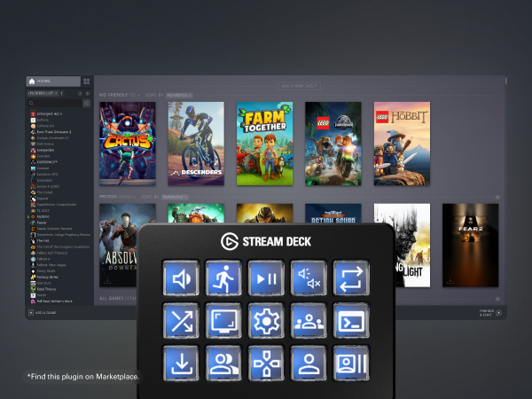The height and width of the screenshot is (399, 532).
Task: Select Fallout 4 in game list
Action: (43, 259)
